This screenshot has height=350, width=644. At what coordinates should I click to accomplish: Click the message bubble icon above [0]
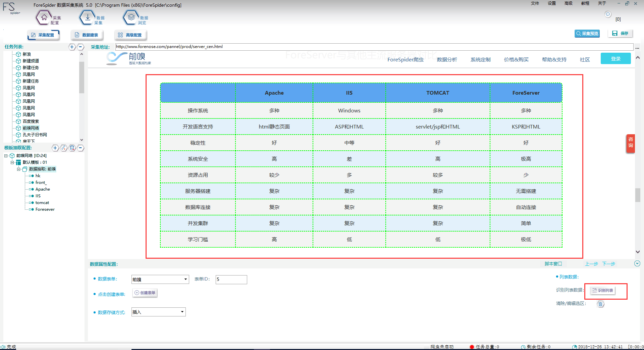pos(608,14)
